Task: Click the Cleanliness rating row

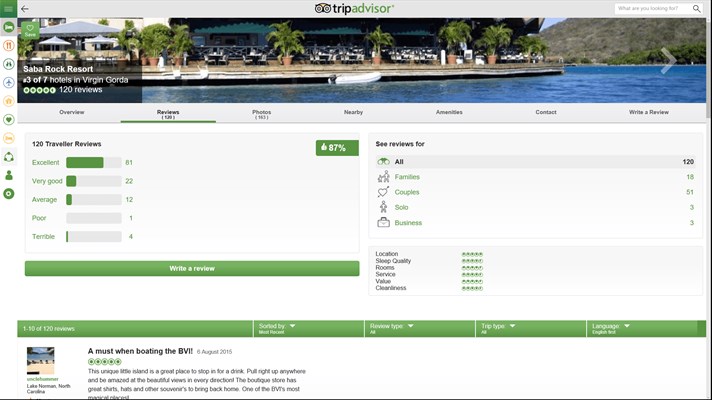Action: click(x=429, y=288)
